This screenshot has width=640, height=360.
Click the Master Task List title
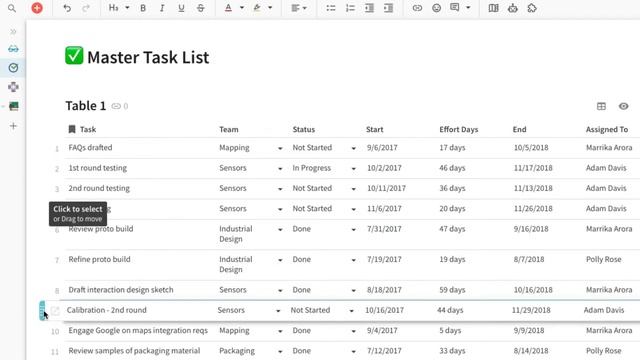(x=148, y=57)
